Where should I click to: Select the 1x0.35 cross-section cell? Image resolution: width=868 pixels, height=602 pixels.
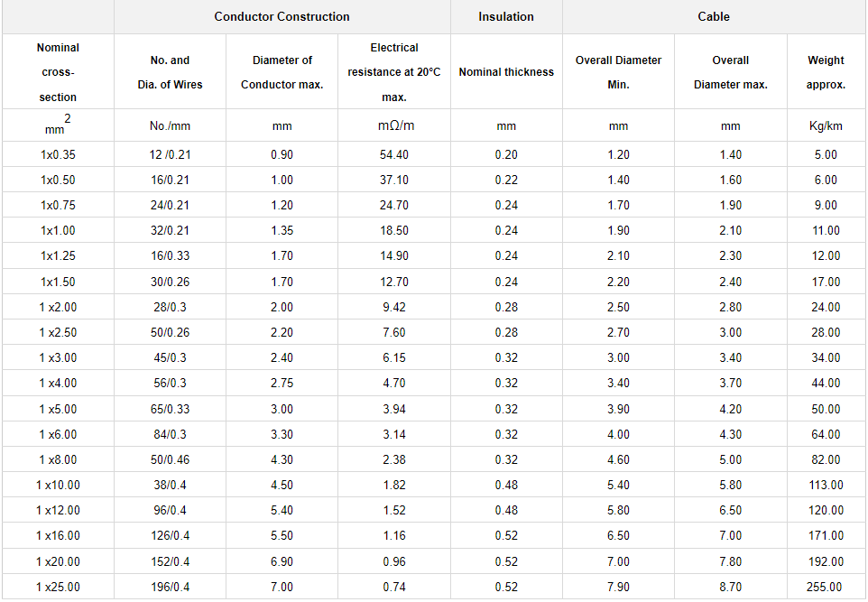coord(58,154)
